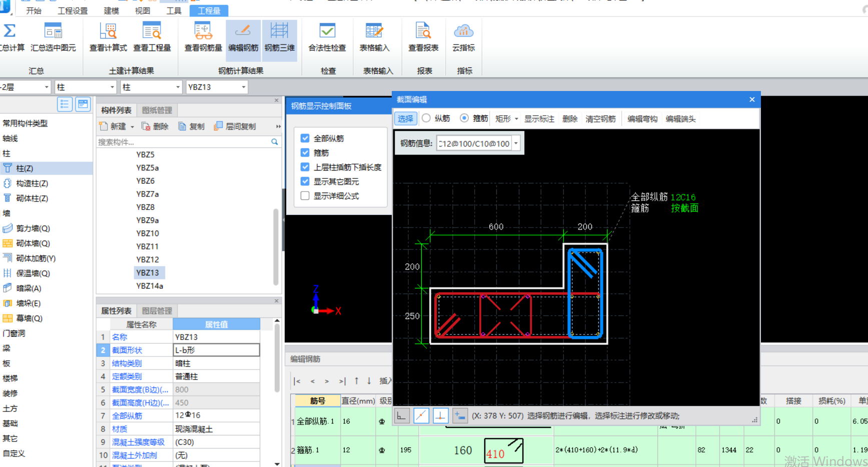Select the YBZ14a component
This screenshot has height=467, width=868.
(x=150, y=286)
